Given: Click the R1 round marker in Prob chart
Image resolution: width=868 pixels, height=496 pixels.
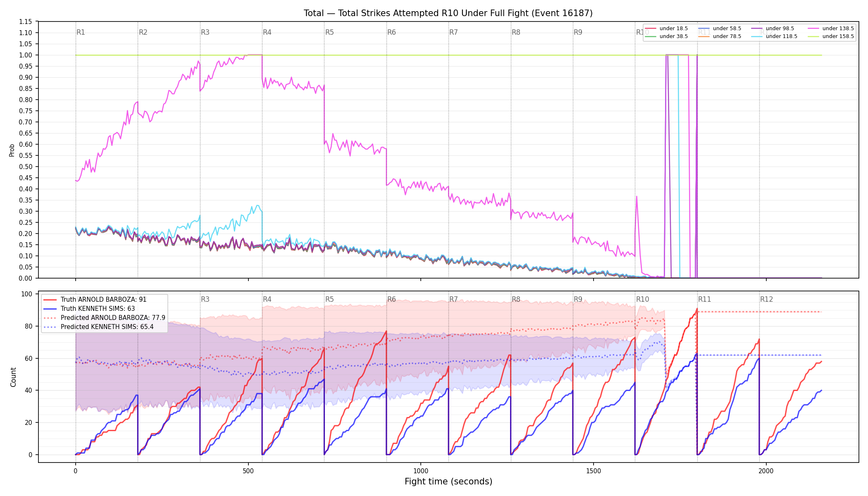Looking at the screenshot, I should (81, 32).
